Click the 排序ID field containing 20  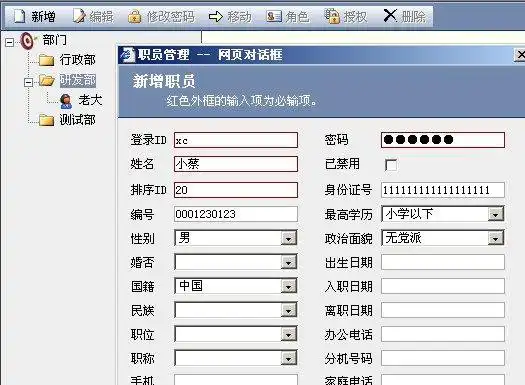pos(236,190)
